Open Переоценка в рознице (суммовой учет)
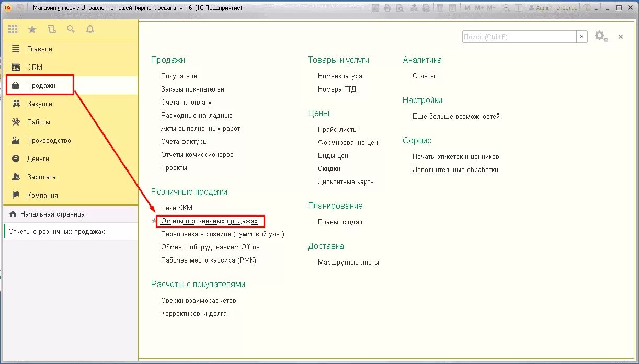The image size is (639, 364). (x=223, y=234)
